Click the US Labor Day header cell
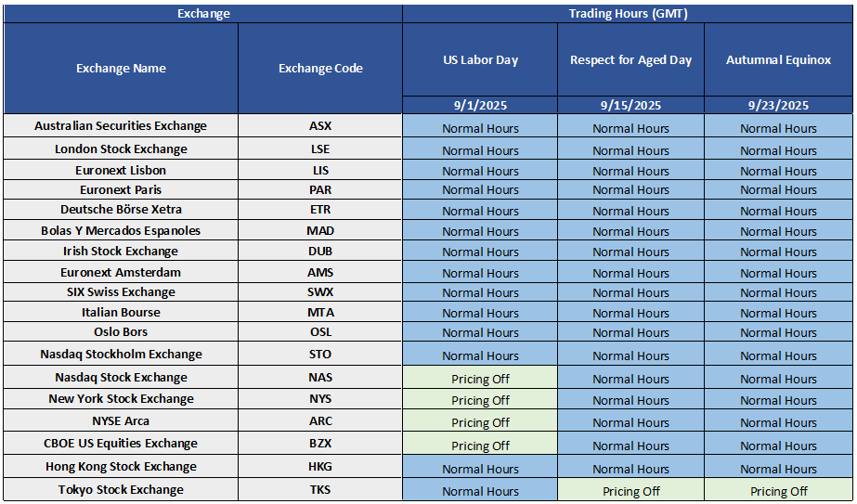 pos(480,59)
